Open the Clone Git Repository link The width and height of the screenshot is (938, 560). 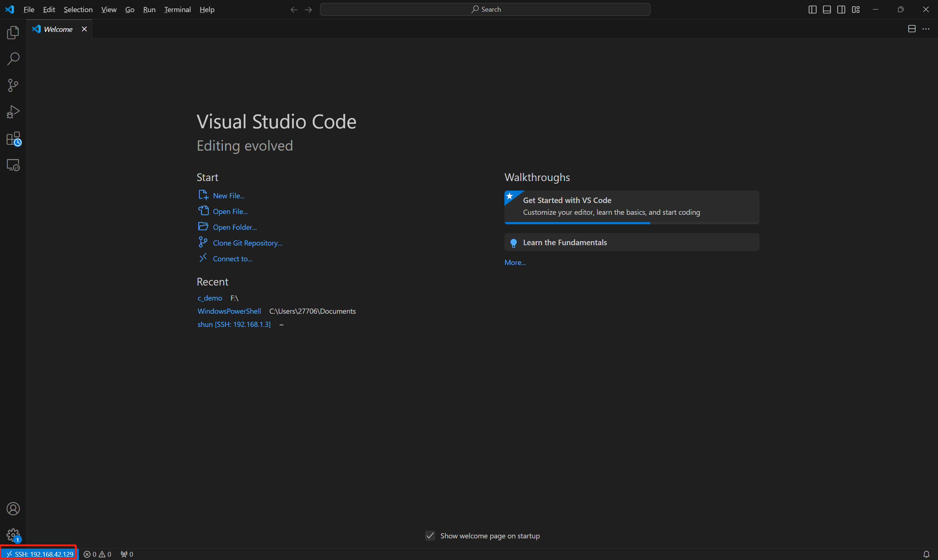click(x=247, y=243)
